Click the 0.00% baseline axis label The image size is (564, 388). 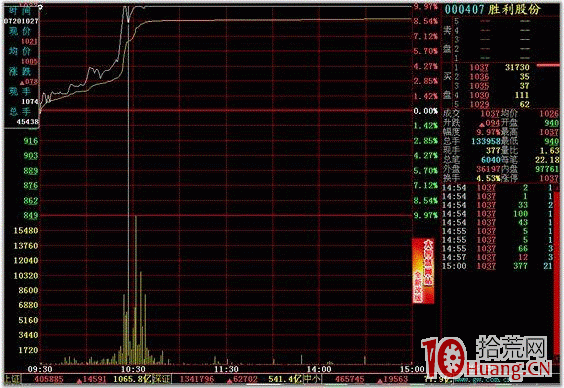pyautogui.click(x=426, y=111)
